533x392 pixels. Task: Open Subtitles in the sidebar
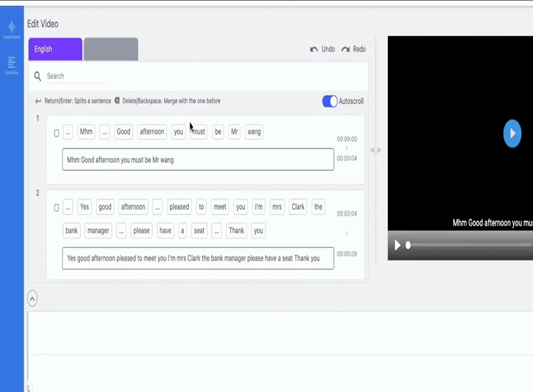coord(12,65)
